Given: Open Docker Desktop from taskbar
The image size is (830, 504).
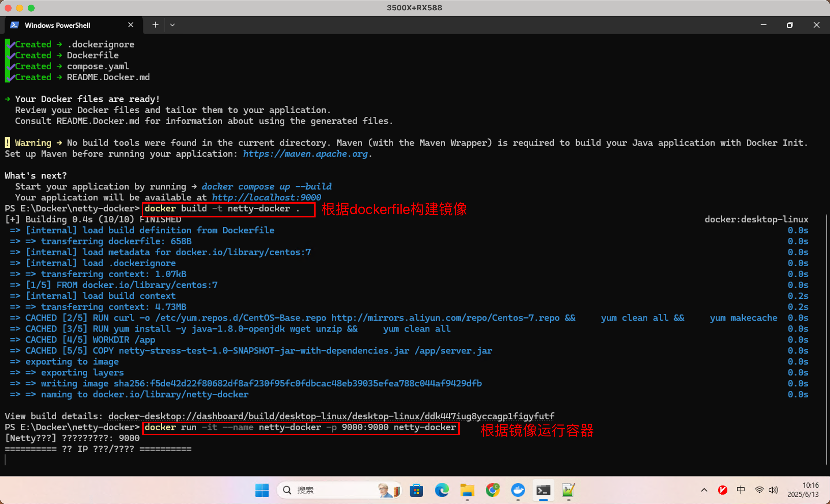Looking at the screenshot, I should point(518,490).
